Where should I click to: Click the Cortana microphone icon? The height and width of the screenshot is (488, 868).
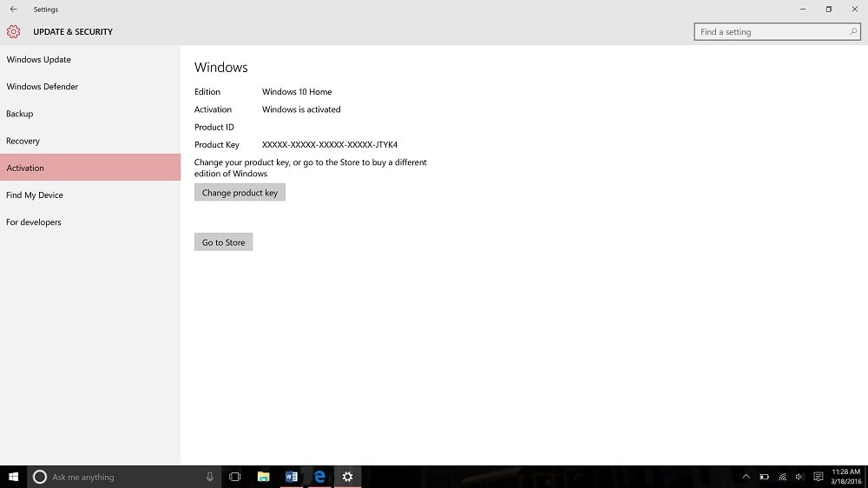(210, 477)
